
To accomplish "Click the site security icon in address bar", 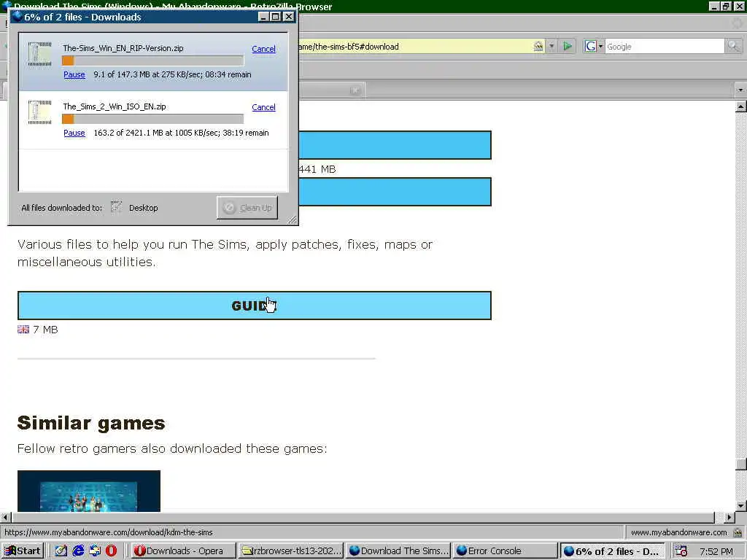I will coord(538,46).
